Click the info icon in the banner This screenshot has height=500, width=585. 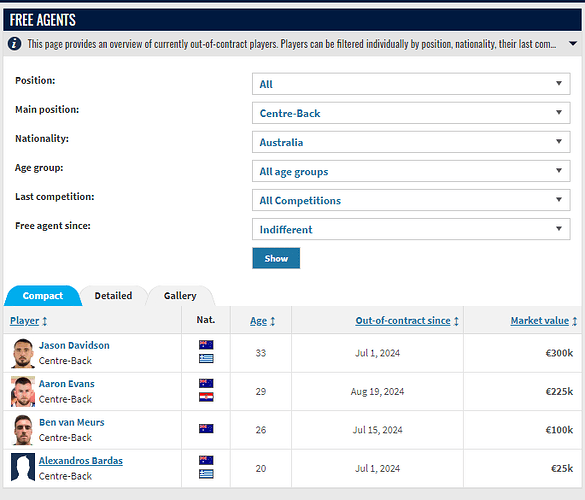(14, 44)
